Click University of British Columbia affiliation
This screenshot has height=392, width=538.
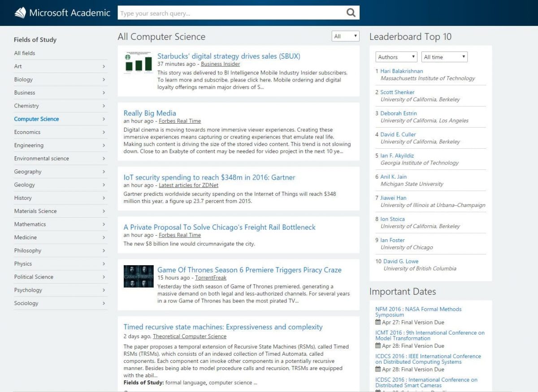click(420, 268)
